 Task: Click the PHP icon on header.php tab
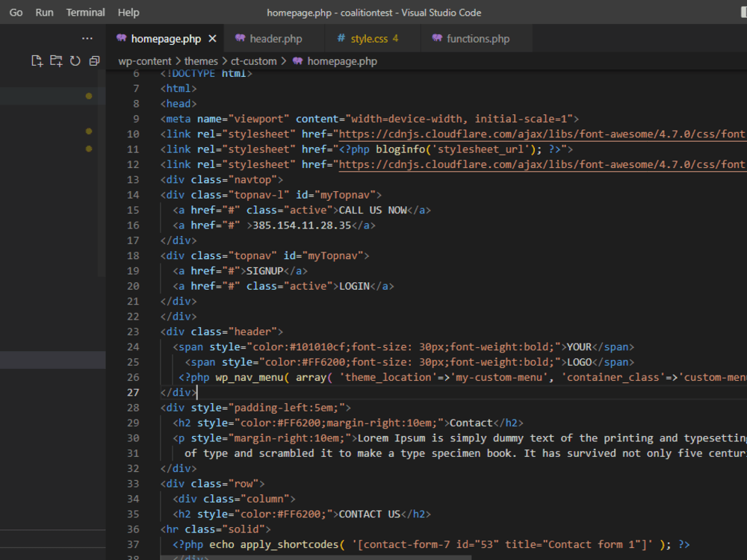(240, 38)
